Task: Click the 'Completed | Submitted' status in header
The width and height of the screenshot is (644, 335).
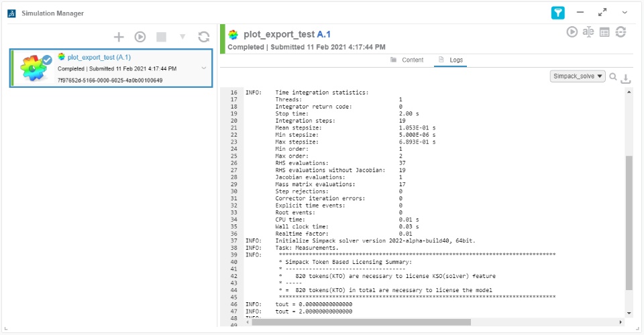Action: 307,47
